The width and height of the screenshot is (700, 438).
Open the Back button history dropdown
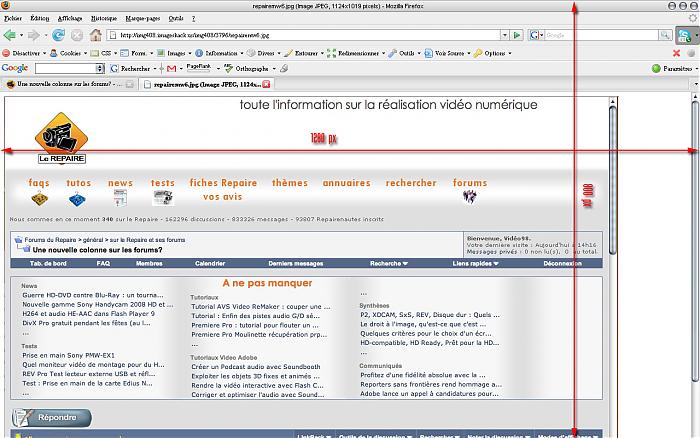pos(21,35)
